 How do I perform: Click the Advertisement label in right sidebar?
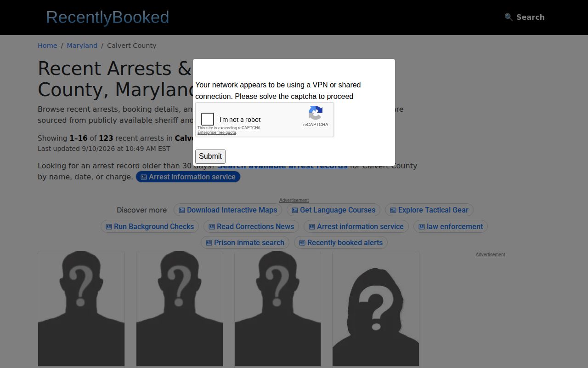point(490,254)
